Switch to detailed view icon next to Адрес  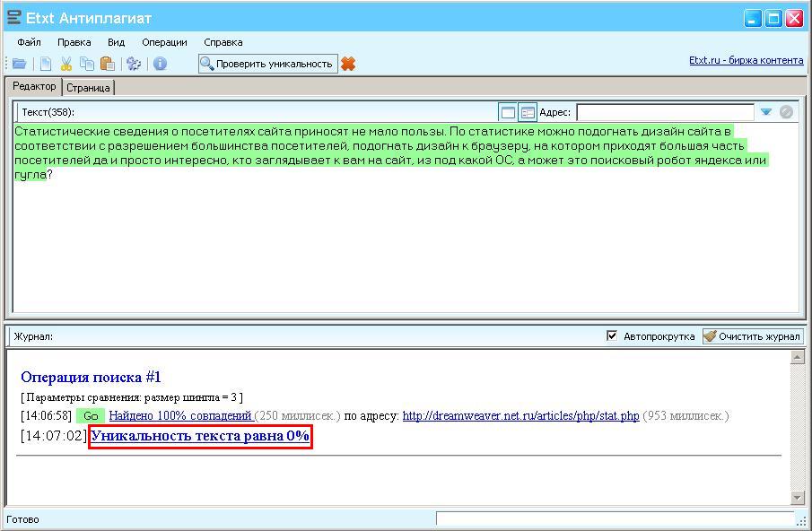click(x=528, y=112)
